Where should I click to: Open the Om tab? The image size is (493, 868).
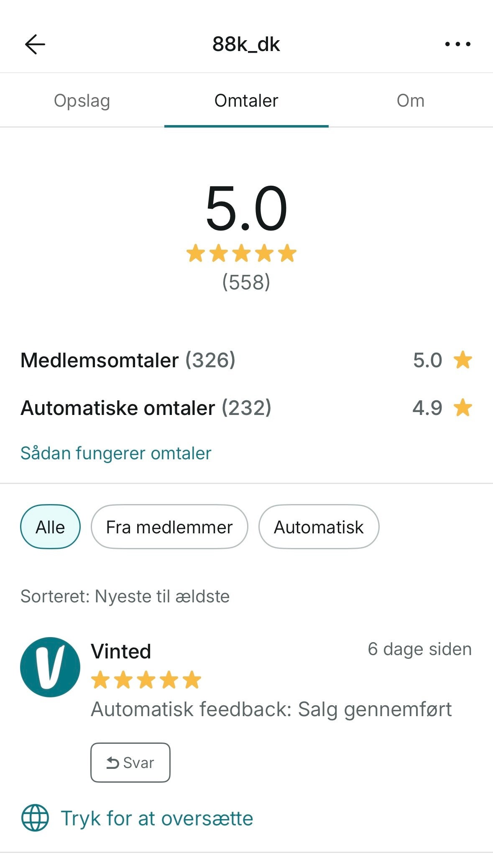tap(410, 101)
